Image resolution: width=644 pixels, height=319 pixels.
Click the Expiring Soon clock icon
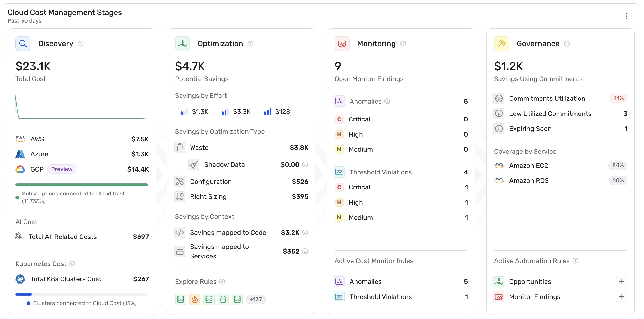499,129
